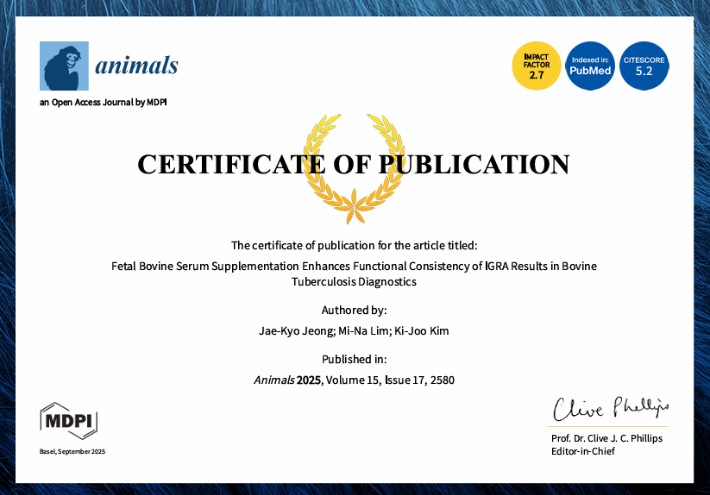Viewport: 710px width, 495px height.
Task: Click author name 'Ki-Joo Kim'
Action: tap(422, 331)
